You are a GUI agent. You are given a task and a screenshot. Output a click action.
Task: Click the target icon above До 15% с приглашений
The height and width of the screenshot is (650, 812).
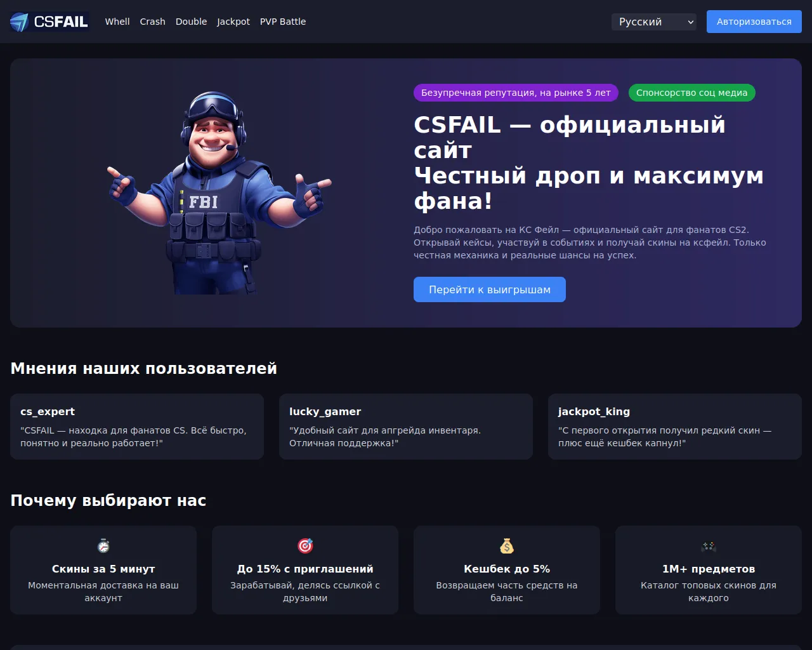click(305, 546)
